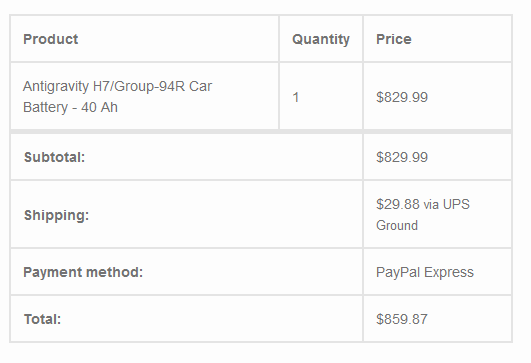Viewport: 531px width, 363px height.
Task: Click the Price column header
Action: [x=394, y=39]
